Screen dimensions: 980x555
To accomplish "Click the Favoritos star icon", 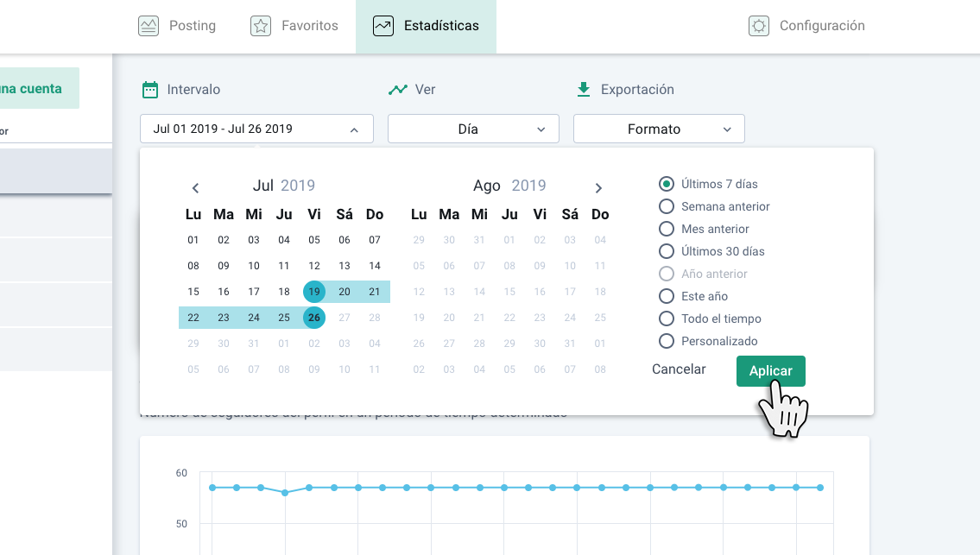I will (261, 26).
